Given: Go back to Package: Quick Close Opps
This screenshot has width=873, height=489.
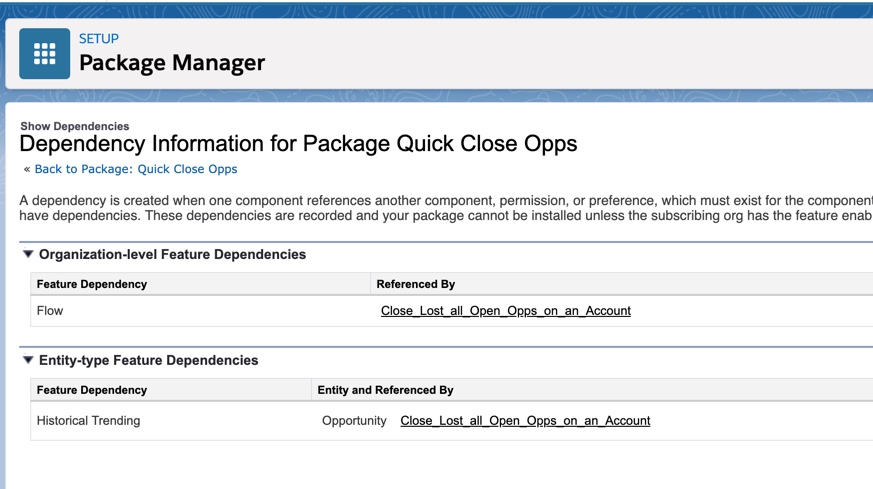Looking at the screenshot, I should (x=135, y=169).
